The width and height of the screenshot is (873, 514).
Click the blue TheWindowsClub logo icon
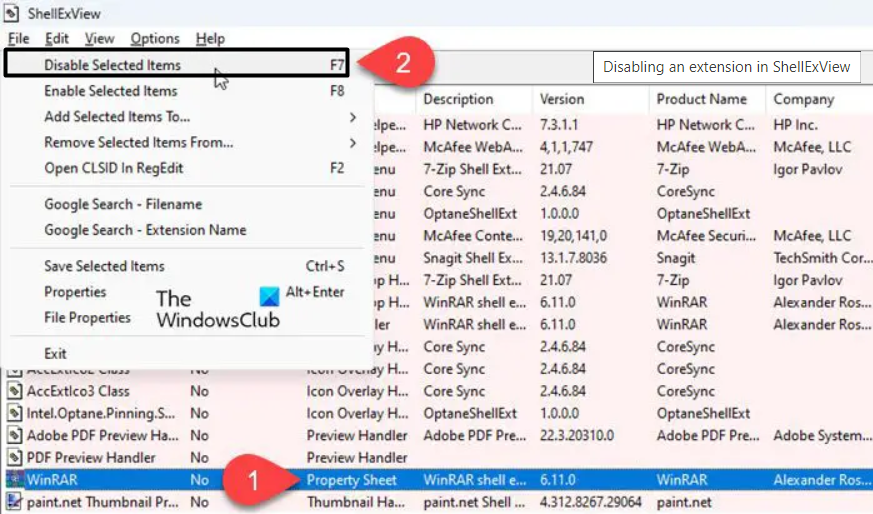(269, 297)
